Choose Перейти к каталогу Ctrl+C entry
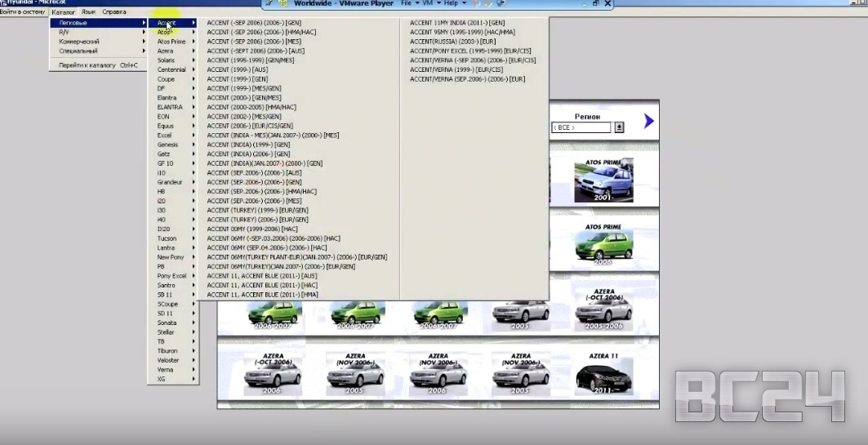Image resolution: width=868 pixels, height=445 pixels. coord(98,65)
